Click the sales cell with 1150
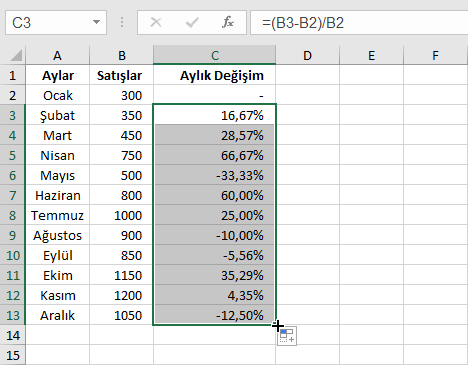The height and width of the screenshot is (365, 468). (121, 275)
